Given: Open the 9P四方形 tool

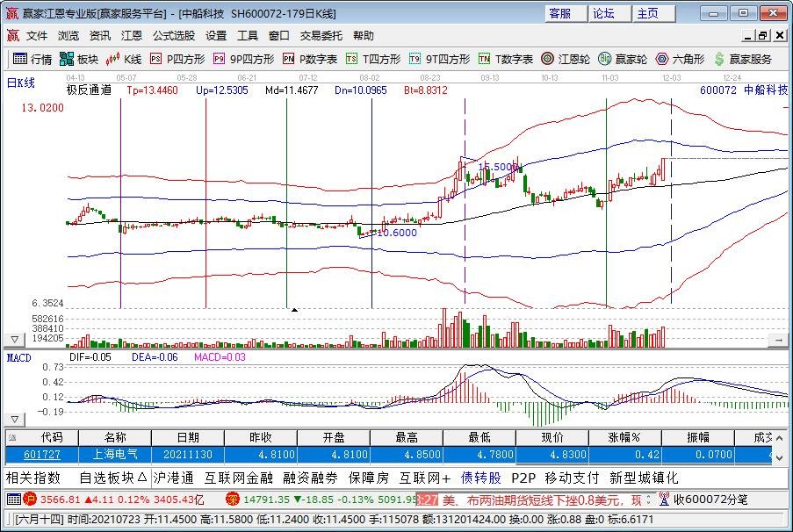Looking at the screenshot, I should tap(243, 59).
